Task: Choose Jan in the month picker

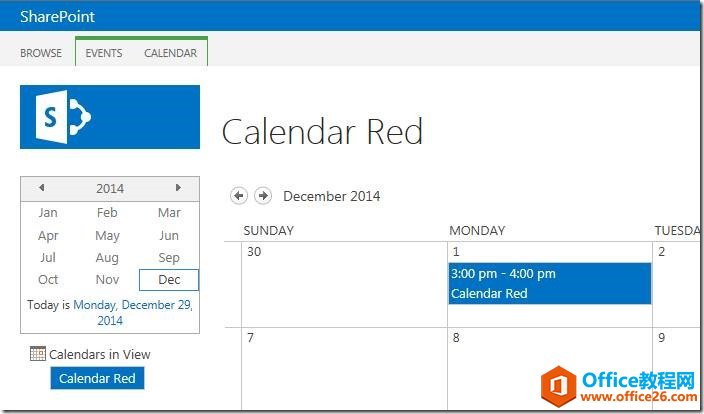Action: (x=48, y=212)
